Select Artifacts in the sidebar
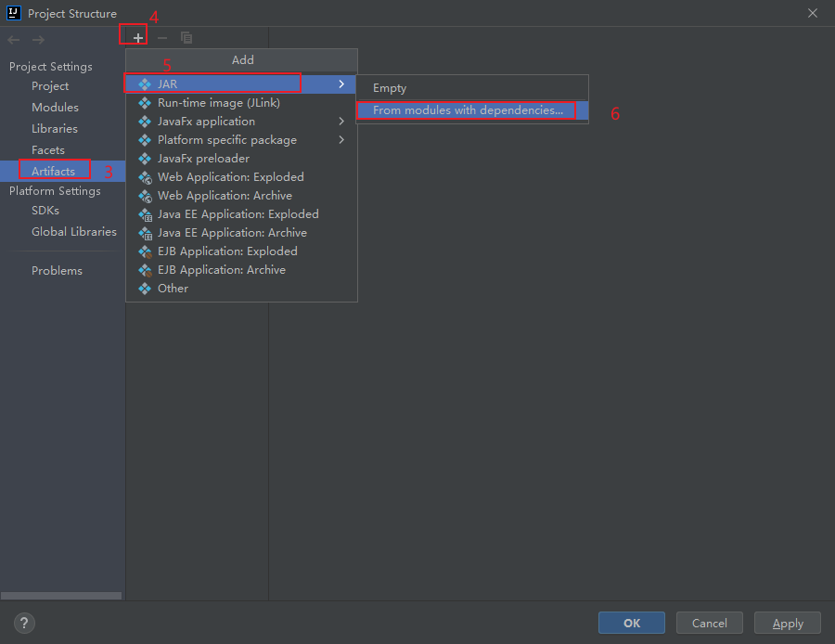 pos(62,172)
